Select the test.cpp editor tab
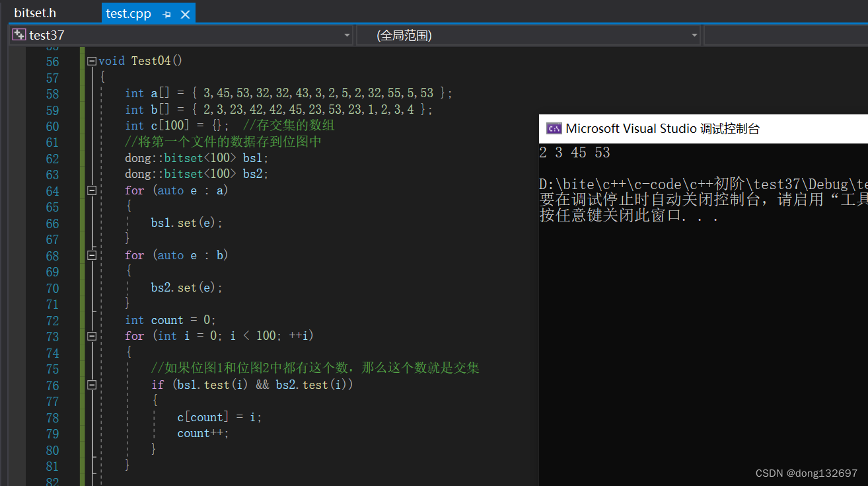This screenshot has width=868, height=486. pyautogui.click(x=129, y=13)
